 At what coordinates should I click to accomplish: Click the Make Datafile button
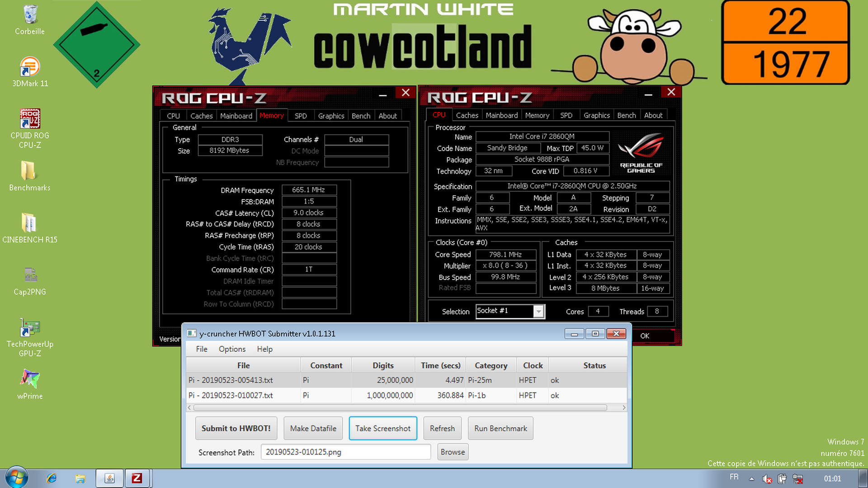tap(313, 428)
